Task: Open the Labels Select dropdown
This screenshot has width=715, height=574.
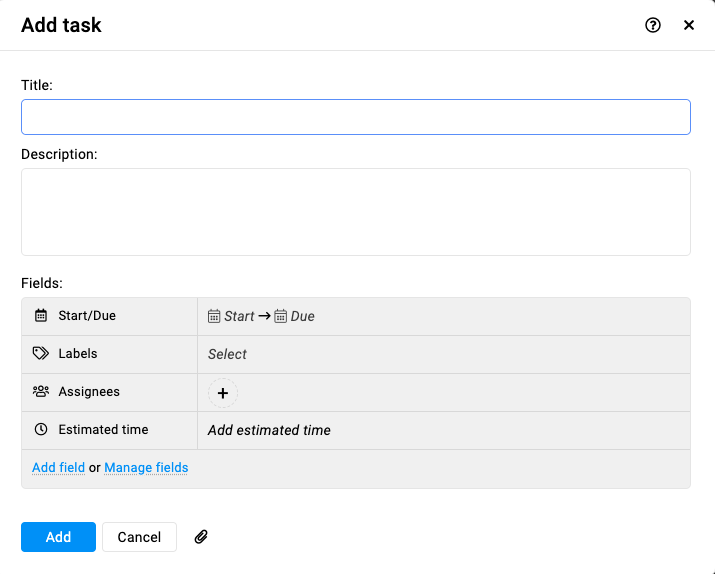Action: 227,354
